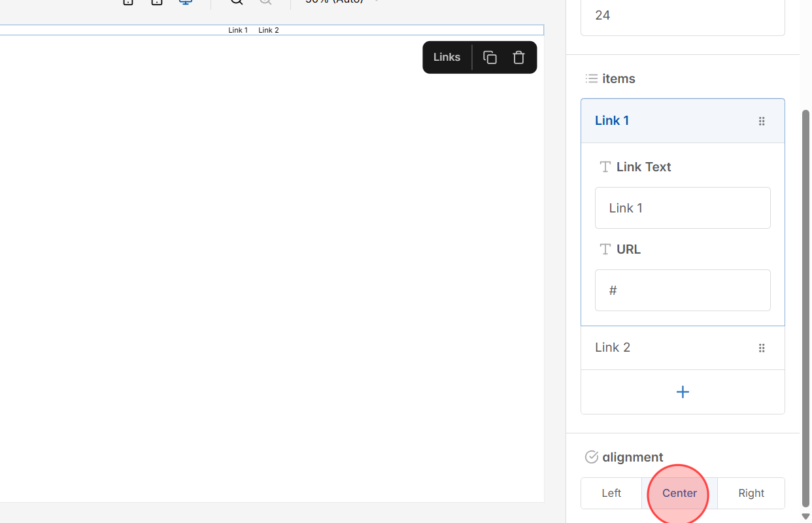Click the Links label on the toolbar

tap(447, 57)
